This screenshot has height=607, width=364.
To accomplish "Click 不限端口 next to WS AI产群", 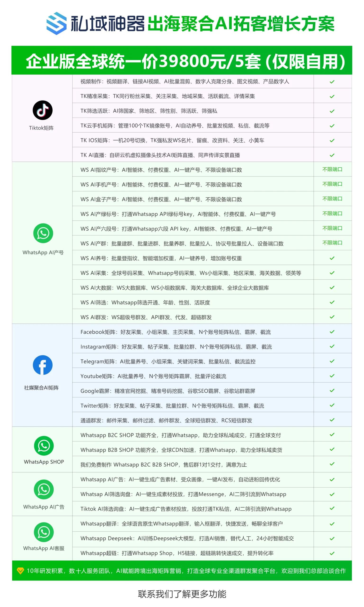I will [x=332, y=243].
